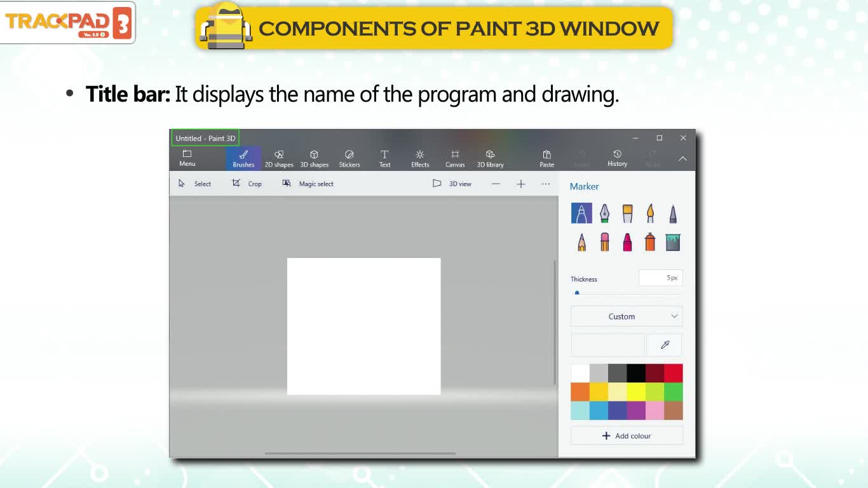Select the Crayon brush
Image resolution: width=868 pixels, height=488 pixels.
point(627,241)
